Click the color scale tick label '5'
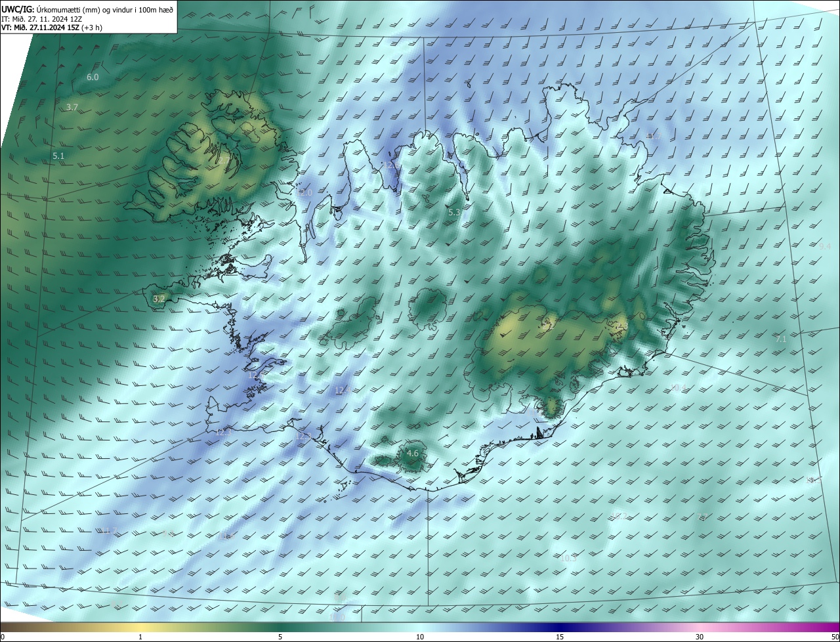Image resolution: width=840 pixels, height=642 pixels. tap(280, 637)
